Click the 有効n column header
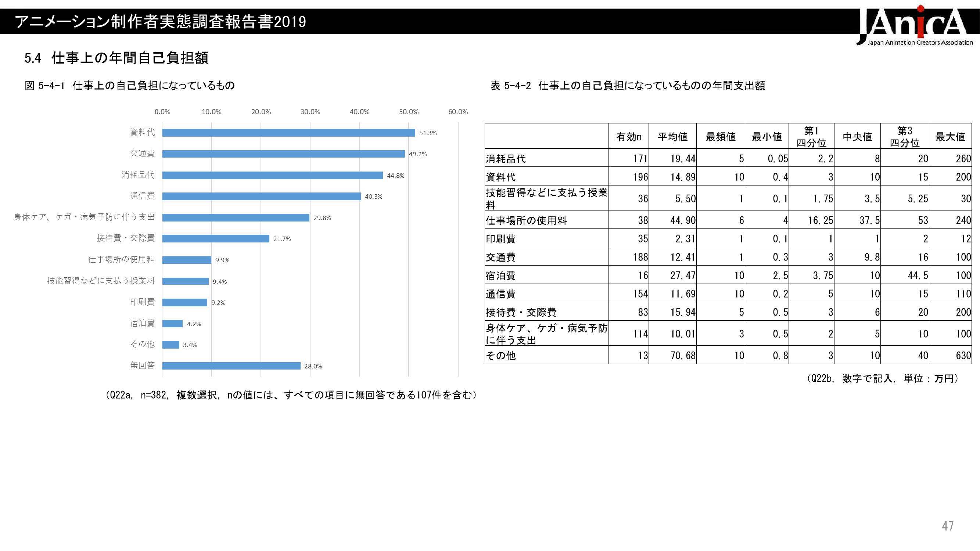The height and width of the screenshot is (551, 980). (628, 137)
